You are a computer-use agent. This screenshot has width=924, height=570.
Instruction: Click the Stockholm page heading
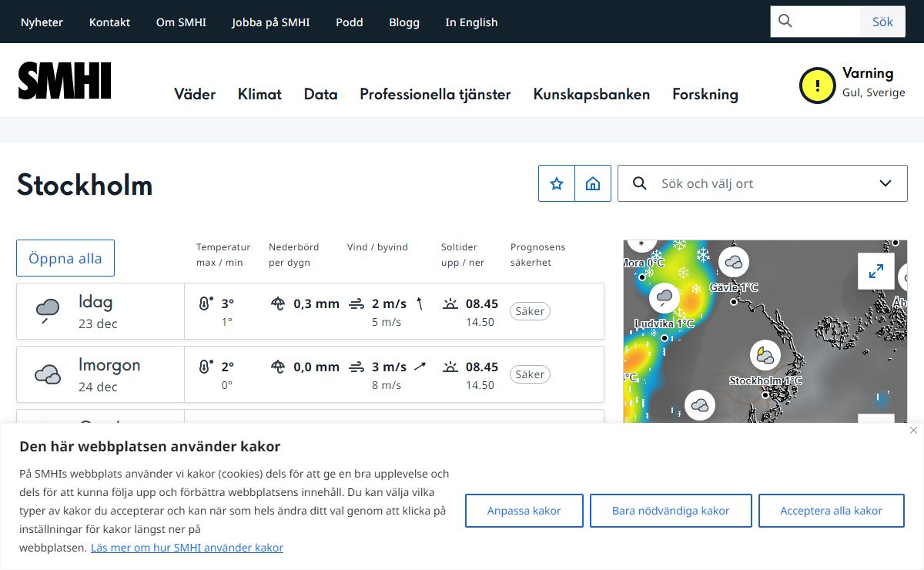pyautogui.click(x=85, y=185)
